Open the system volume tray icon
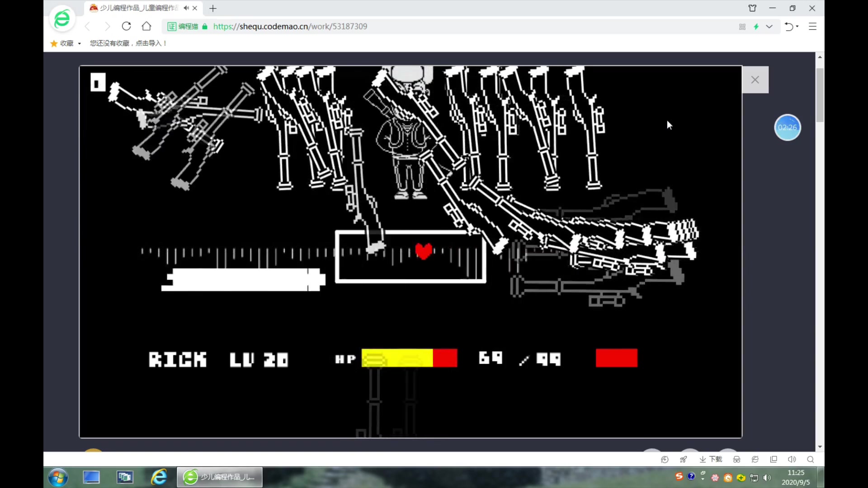Screen dimensions: 868x488 pyautogui.click(x=767, y=478)
